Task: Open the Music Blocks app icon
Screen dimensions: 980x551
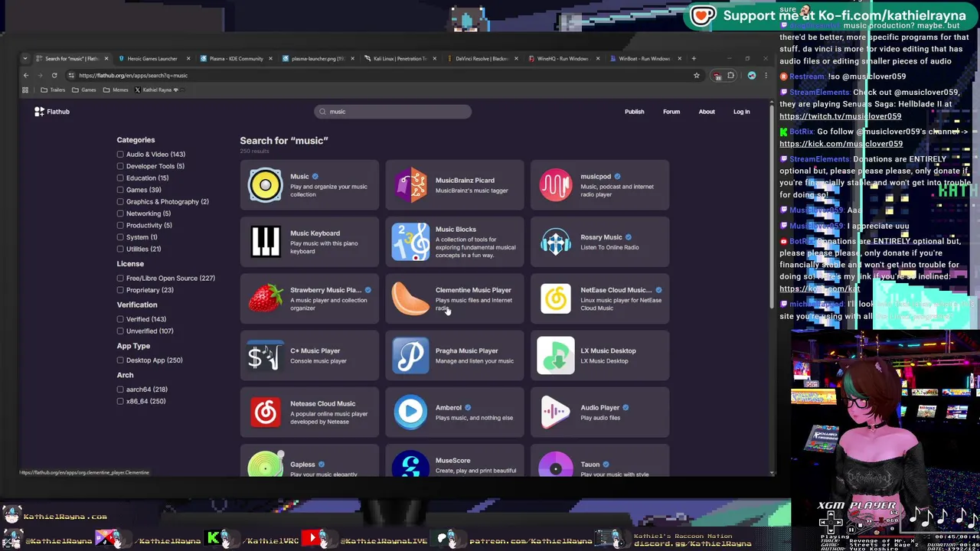Action: tap(410, 241)
